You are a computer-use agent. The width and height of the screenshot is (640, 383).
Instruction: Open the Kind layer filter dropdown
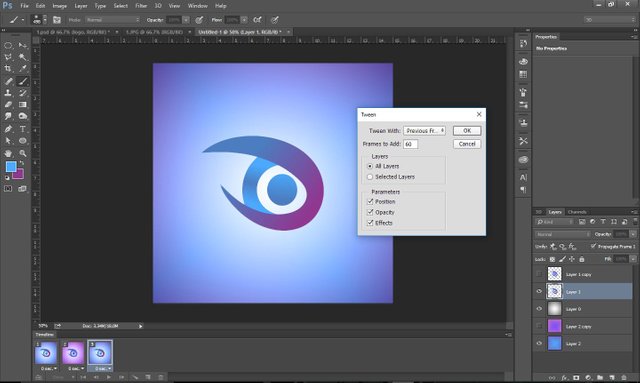[554, 222]
